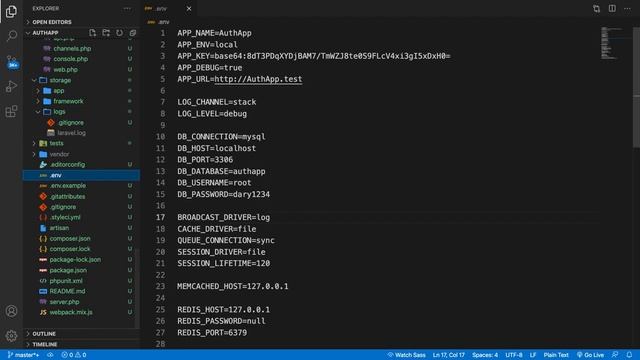The image size is (640, 360).
Task: Click the open changes icon in editor toolbar
Action: (x=596, y=9)
